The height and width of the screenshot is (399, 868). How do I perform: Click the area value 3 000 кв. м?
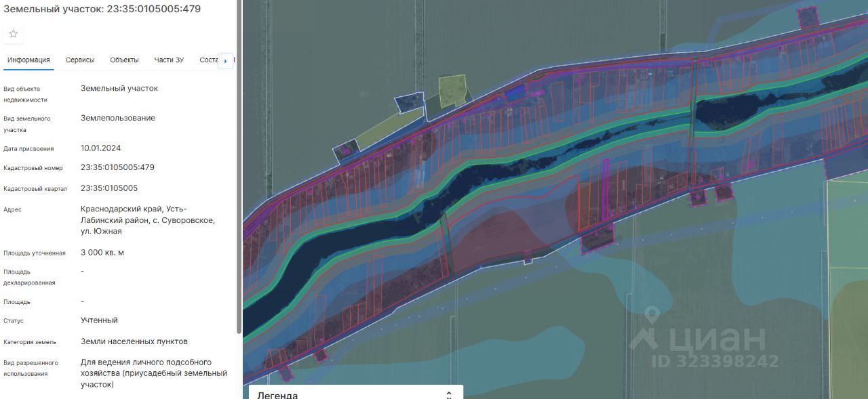coord(102,253)
